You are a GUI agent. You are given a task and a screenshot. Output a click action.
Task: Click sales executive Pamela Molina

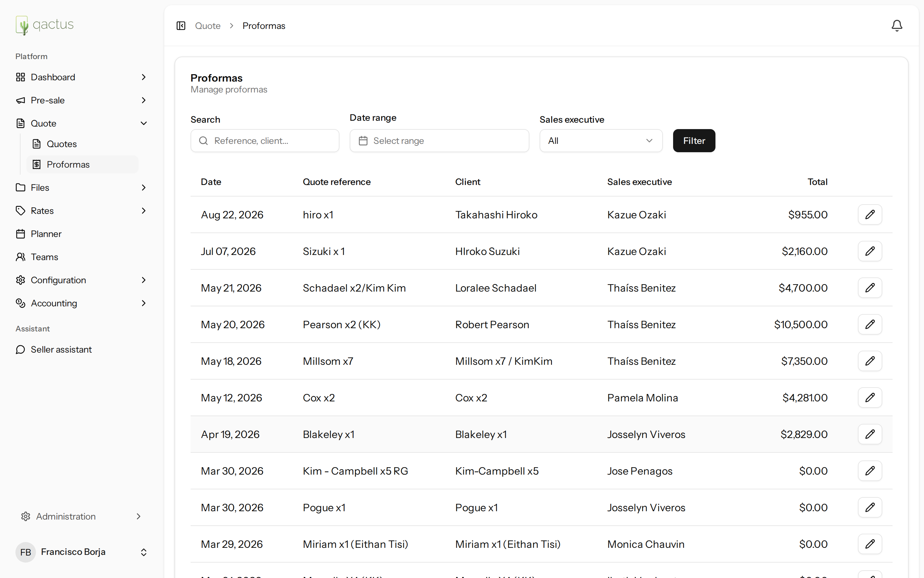643,398
